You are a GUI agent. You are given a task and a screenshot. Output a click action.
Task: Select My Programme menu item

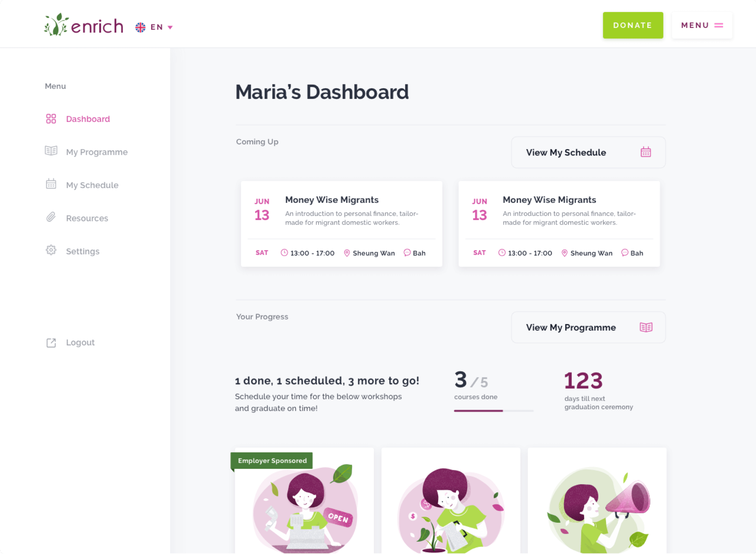(x=97, y=152)
